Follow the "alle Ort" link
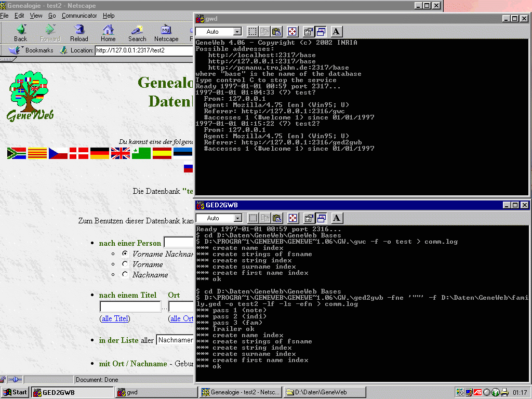This screenshot has height=399, width=532. click(181, 318)
